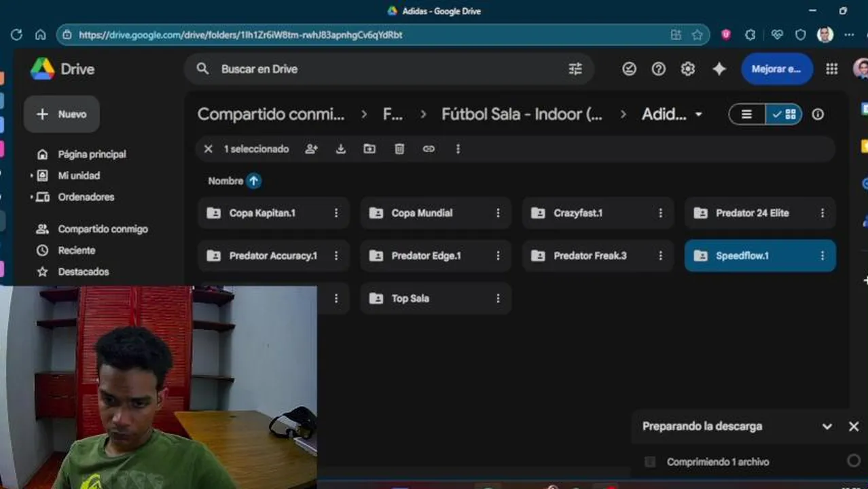Viewport: 868px width, 489px height.
Task: Bookmark this page star icon
Action: pos(697,35)
